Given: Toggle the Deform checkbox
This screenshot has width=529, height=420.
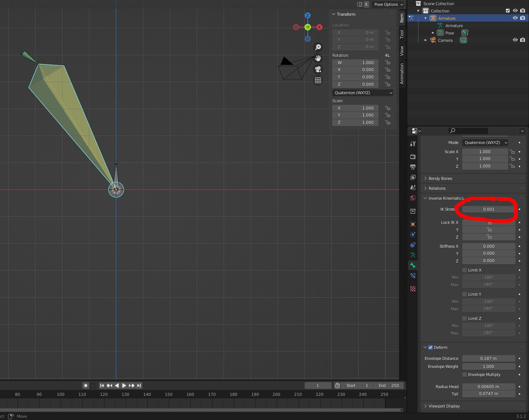Looking at the screenshot, I should 430,347.
